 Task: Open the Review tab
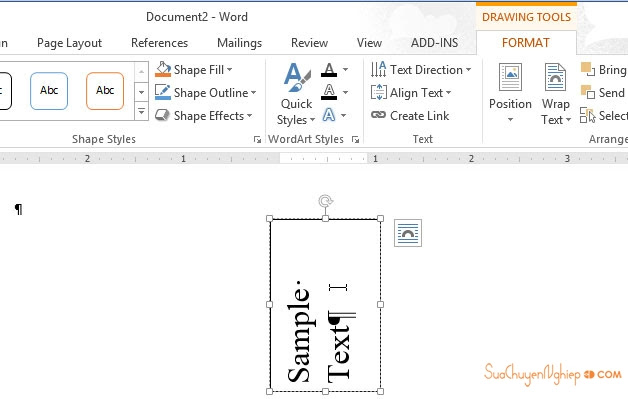310,43
